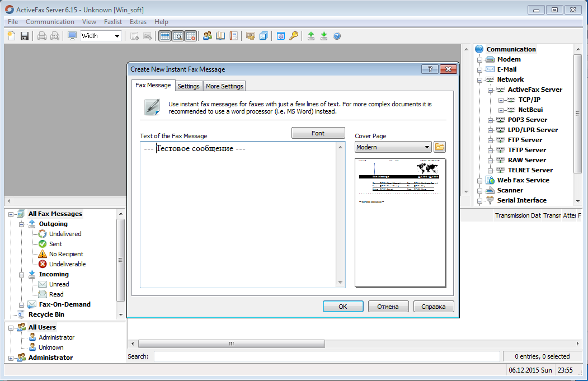This screenshot has width=588, height=381.
Task: Select the Web Fax Service item
Action: 523,180
